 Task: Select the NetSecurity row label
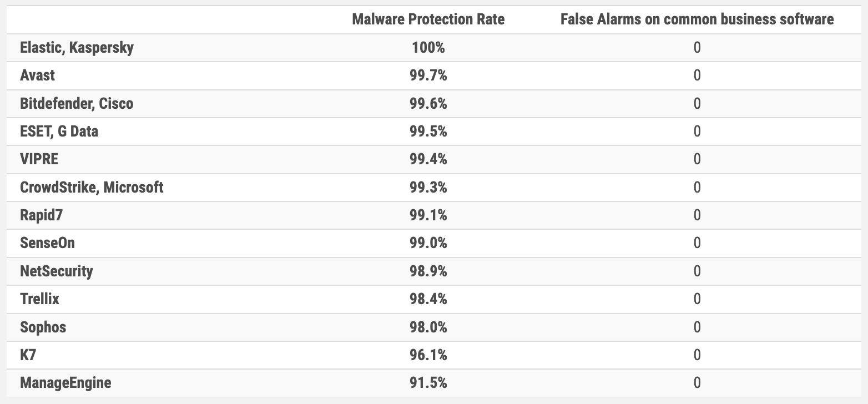57,271
